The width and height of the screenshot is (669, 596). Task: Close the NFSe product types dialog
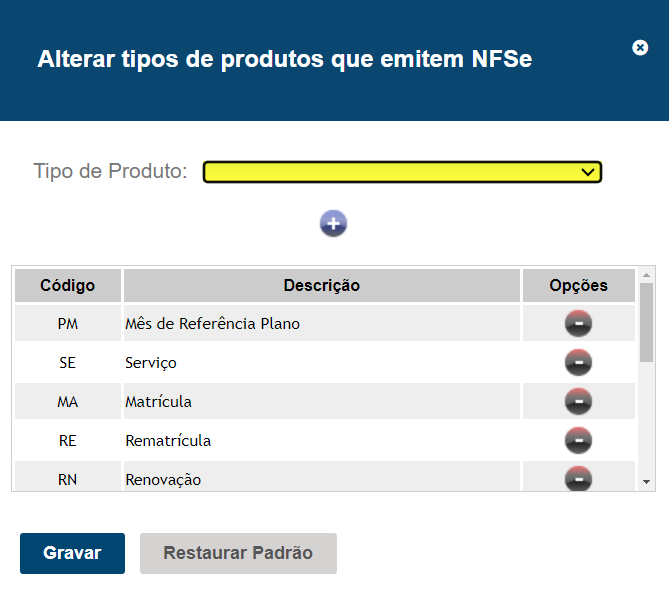point(640,48)
